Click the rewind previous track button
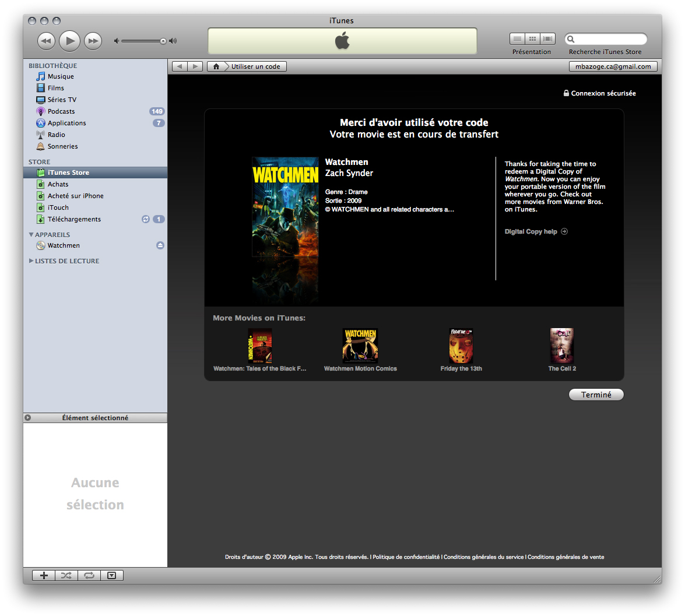The image size is (685, 616). click(x=46, y=41)
